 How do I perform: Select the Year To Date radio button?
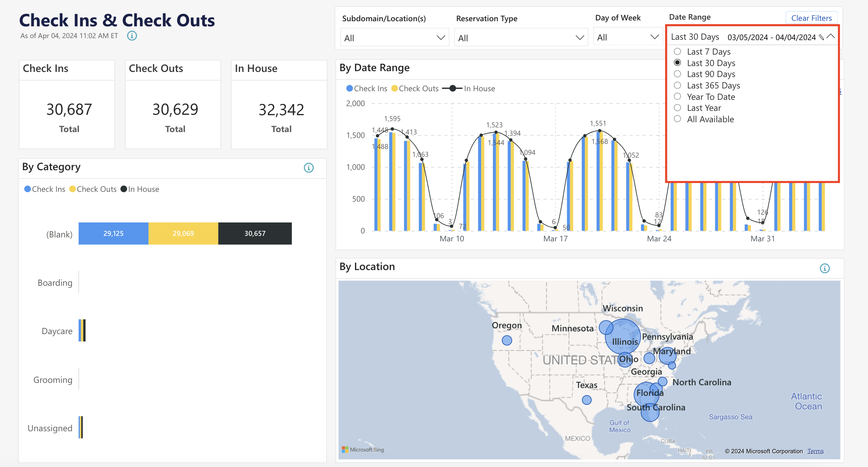coord(677,96)
